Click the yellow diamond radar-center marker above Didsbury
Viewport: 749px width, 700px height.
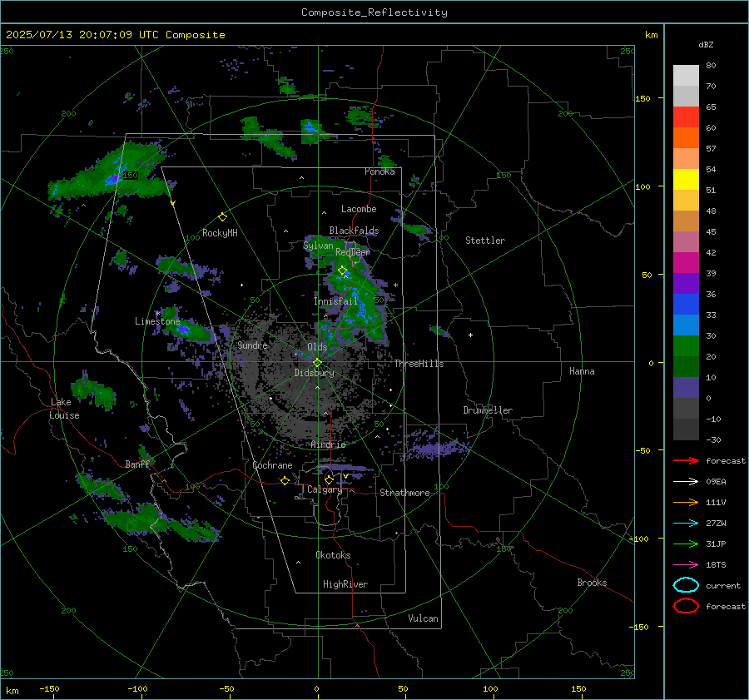tap(317, 363)
